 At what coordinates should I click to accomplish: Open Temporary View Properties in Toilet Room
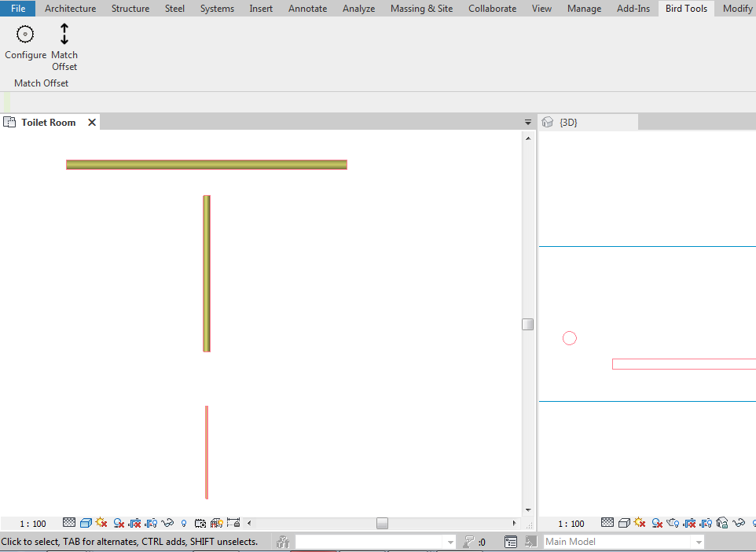point(200,523)
